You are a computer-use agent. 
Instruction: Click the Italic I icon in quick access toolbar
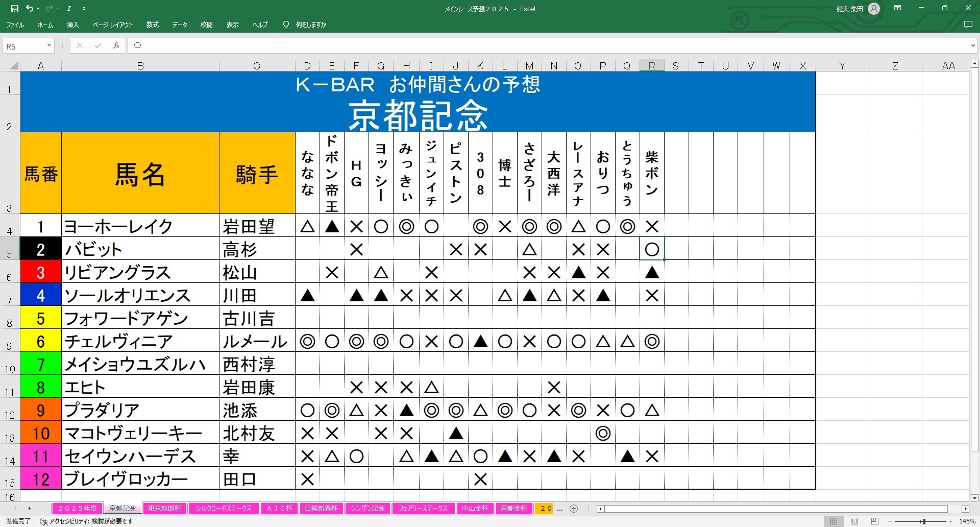(x=68, y=9)
